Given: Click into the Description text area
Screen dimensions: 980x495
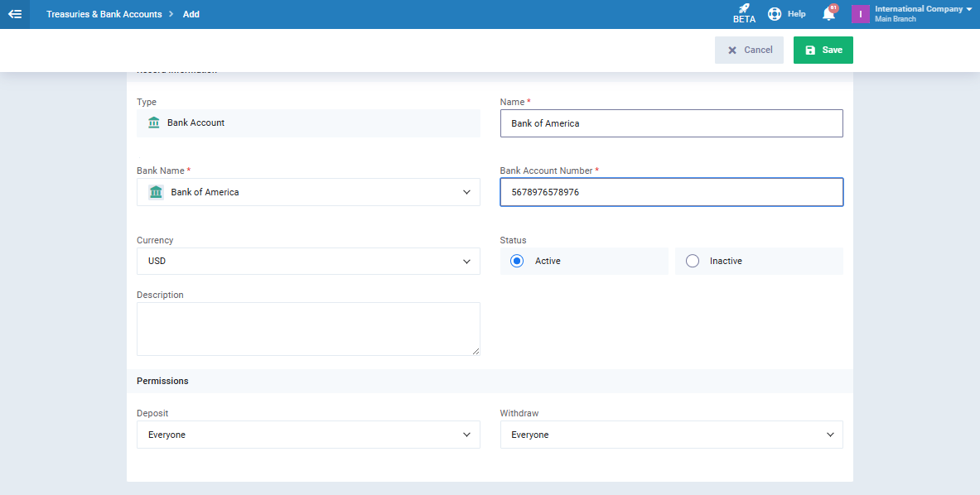Looking at the screenshot, I should [x=308, y=329].
